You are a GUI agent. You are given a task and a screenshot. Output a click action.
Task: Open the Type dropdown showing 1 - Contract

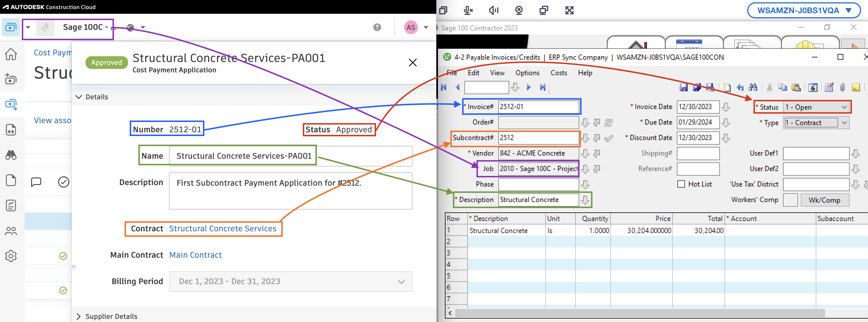point(816,123)
